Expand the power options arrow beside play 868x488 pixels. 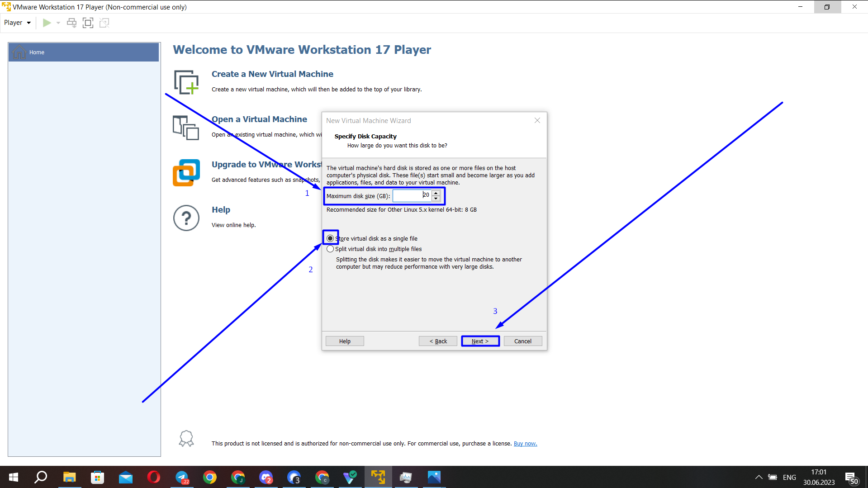[x=58, y=23]
